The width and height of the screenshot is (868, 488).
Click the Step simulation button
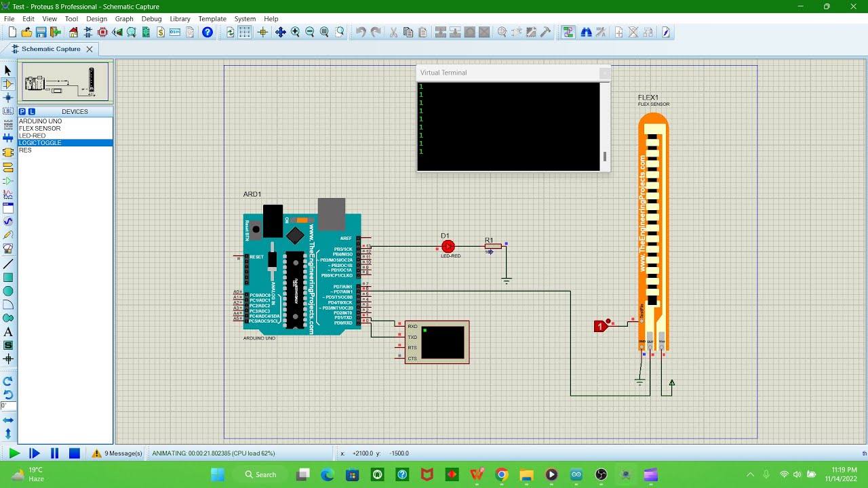tap(35, 453)
